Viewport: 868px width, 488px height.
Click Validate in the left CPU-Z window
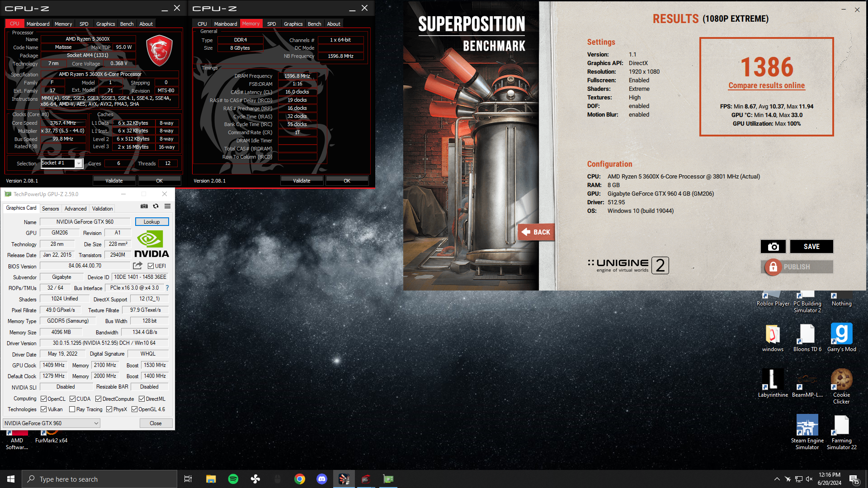tap(114, 181)
